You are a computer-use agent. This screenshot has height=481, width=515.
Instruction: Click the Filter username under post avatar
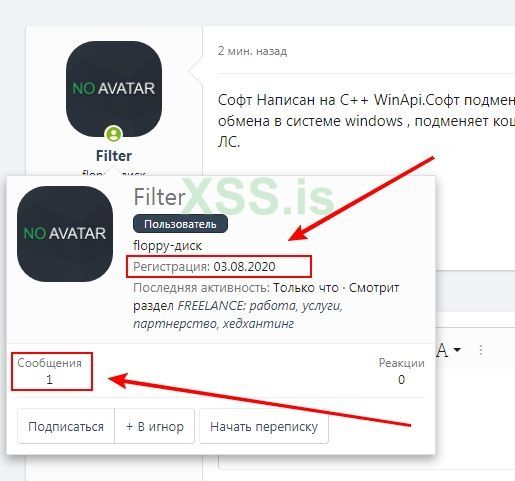tap(114, 156)
